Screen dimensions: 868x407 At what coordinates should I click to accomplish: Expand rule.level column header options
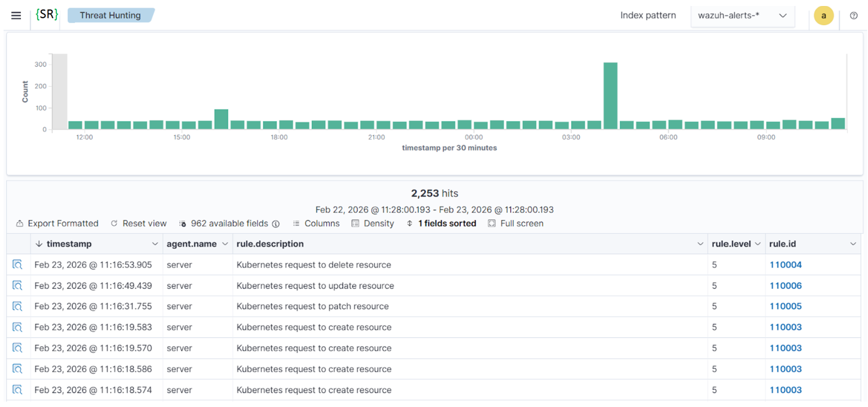point(758,244)
